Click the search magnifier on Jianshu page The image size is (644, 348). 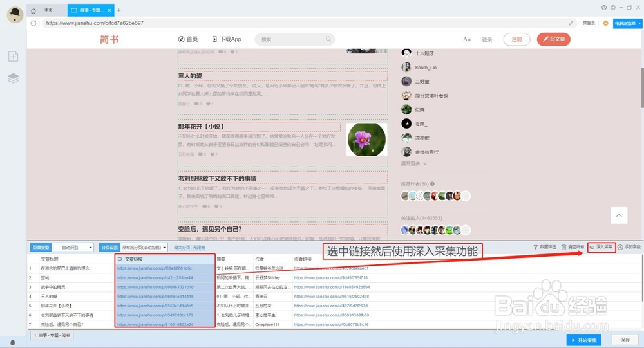coord(328,39)
